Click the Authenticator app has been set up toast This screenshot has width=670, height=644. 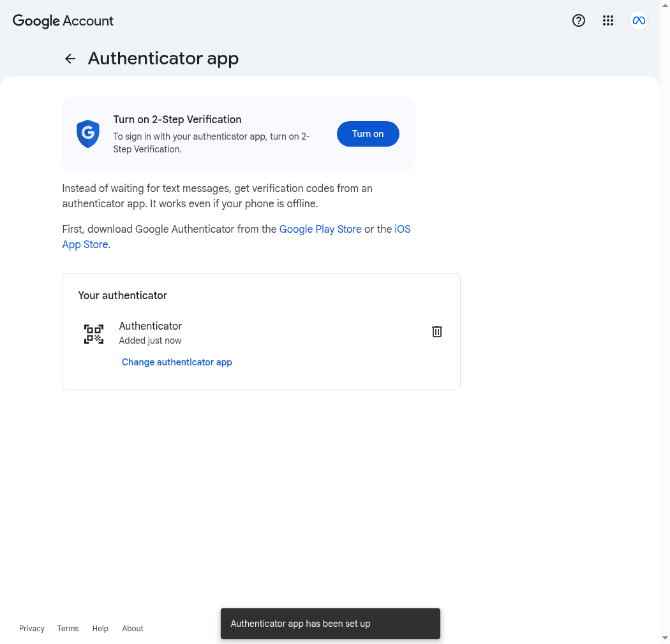point(331,624)
